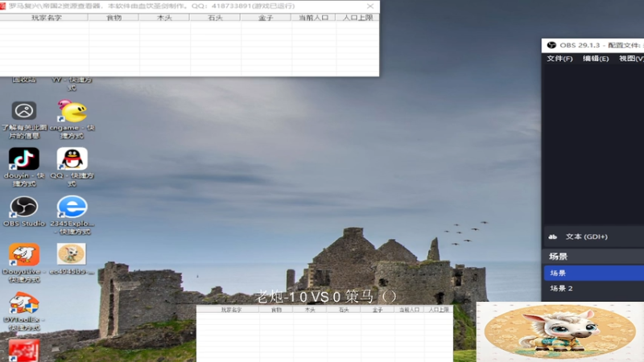
Task: Click the 老炮-1 0 VS 0 策马 score text
Action: [326, 296]
